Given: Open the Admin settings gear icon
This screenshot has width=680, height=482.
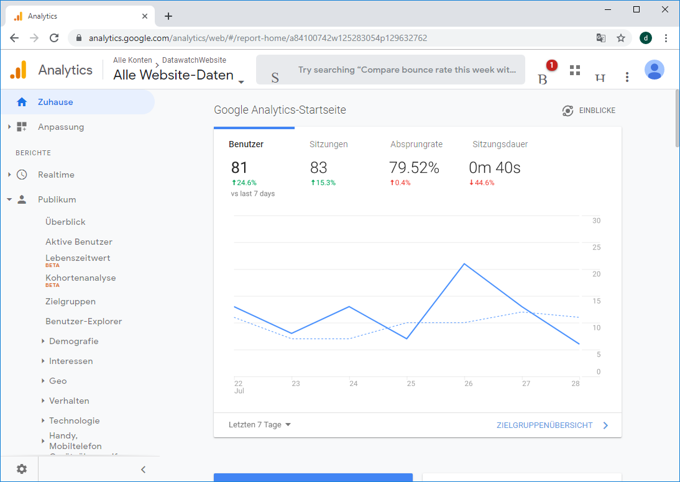Looking at the screenshot, I should 21,469.
